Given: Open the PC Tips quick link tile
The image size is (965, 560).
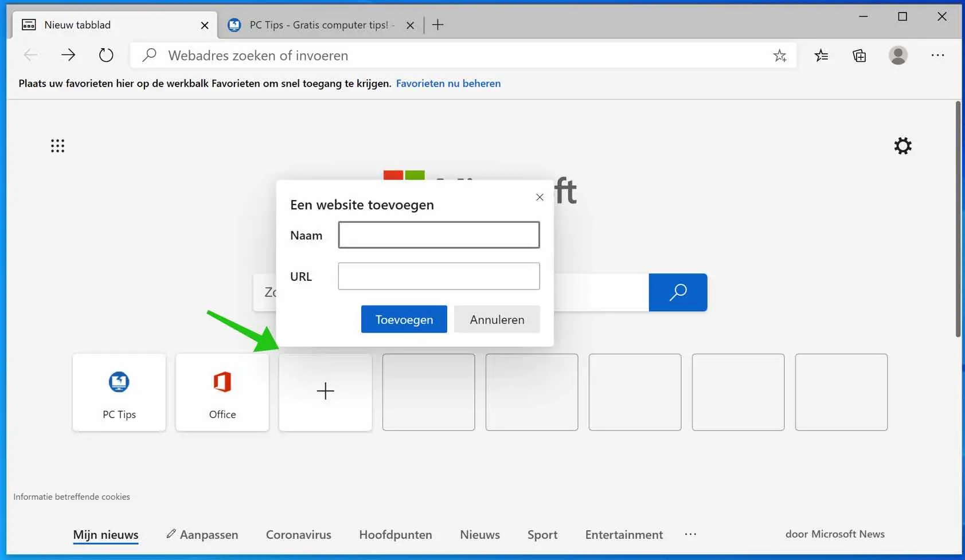Looking at the screenshot, I should pyautogui.click(x=119, y=392).
